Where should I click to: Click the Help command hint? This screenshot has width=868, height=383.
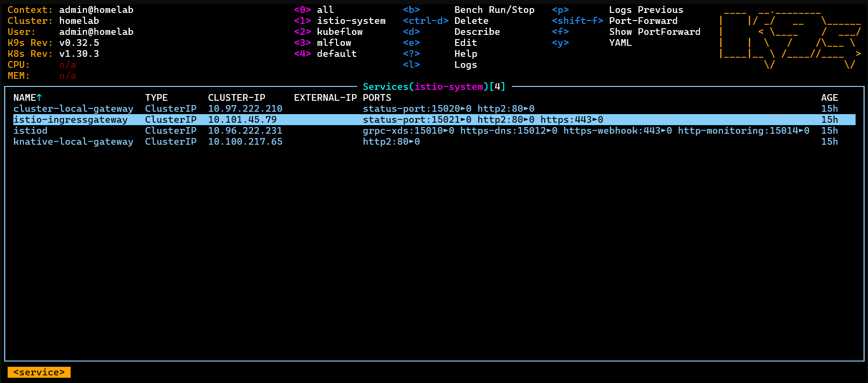pyautogui.click(x=466, y=54)
